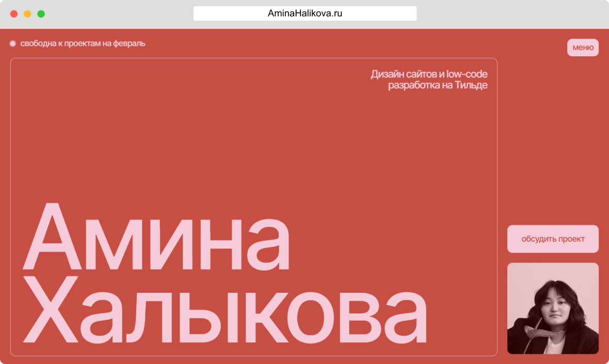Click the word «Тильде» in subtitle
The height and width of the screenshot is (364, 609).
(471, 86)
